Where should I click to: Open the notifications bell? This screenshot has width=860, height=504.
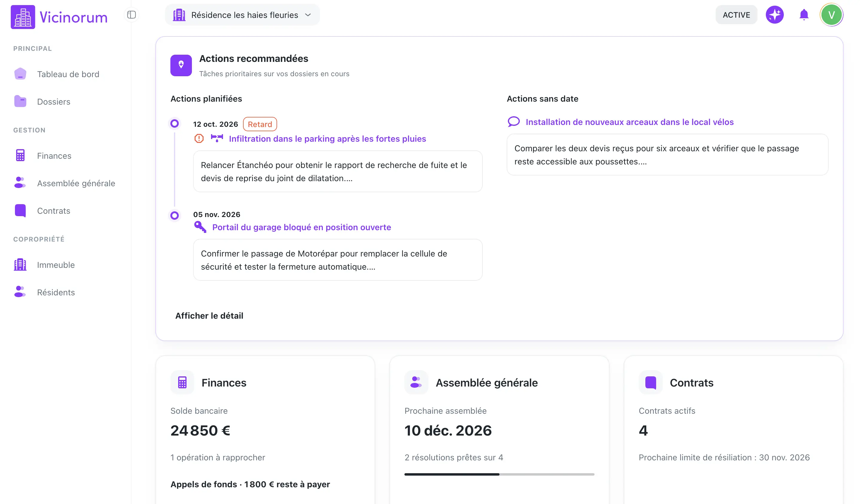[804, 15]
